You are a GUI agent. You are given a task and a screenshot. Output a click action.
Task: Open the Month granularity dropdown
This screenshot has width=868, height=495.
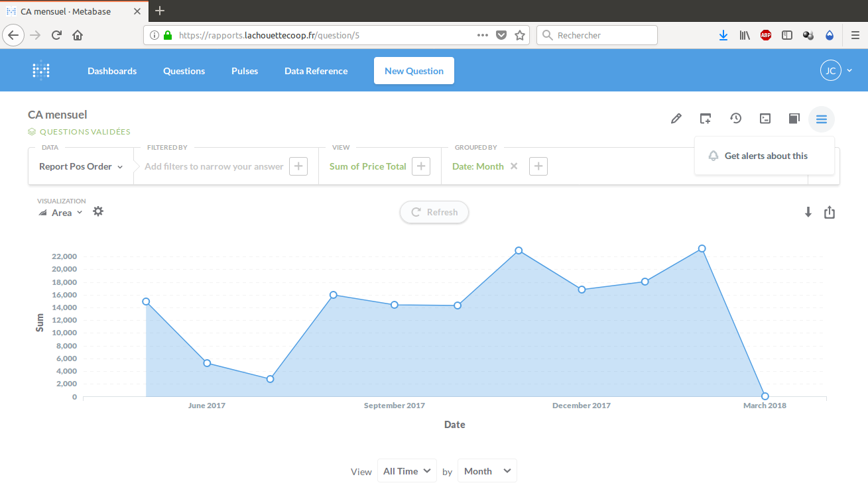pyautogui.click(x=487, y=471)
